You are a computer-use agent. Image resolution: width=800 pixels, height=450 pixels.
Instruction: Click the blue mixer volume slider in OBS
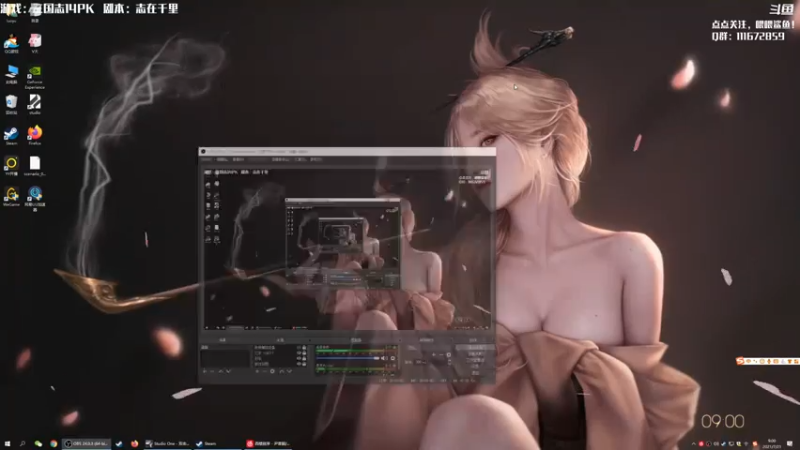(347, 358)
